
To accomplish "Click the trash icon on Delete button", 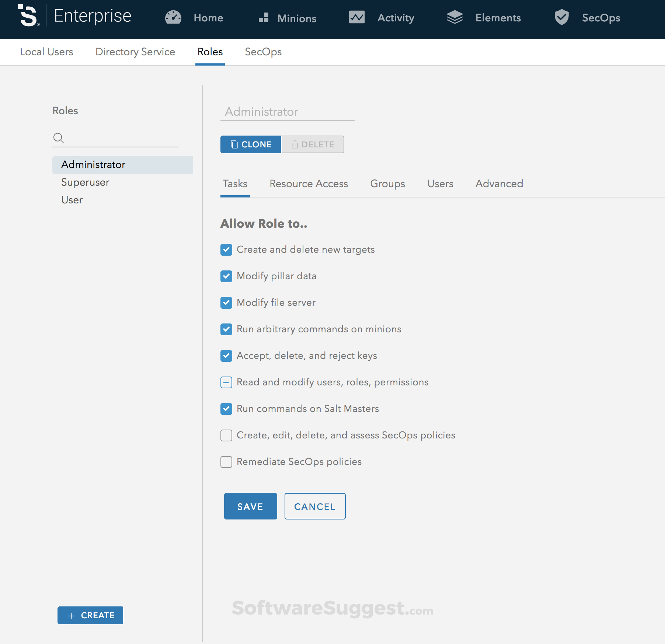I will 295,144.
